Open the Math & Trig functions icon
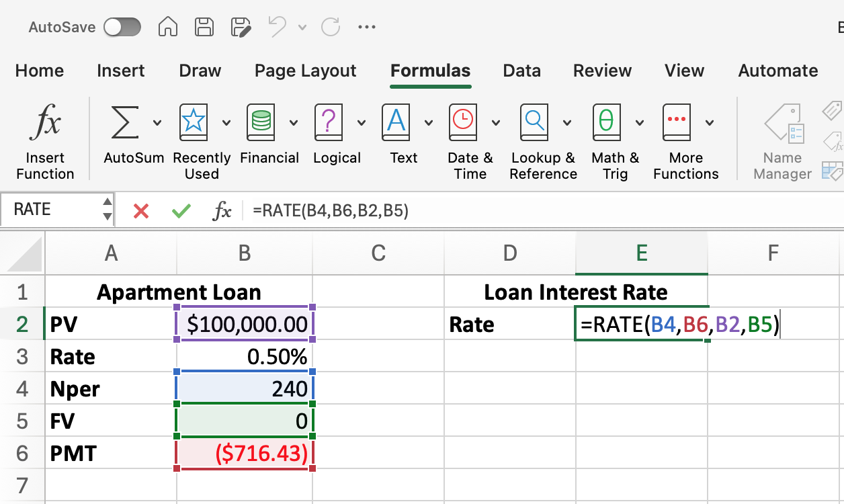This screenshot has height=504, width=844. pos(607,122)
